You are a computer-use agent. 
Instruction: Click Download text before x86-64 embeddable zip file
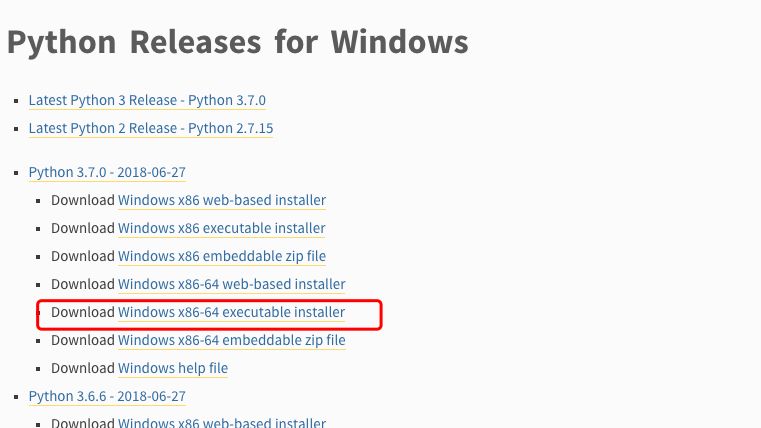[83, 340]
